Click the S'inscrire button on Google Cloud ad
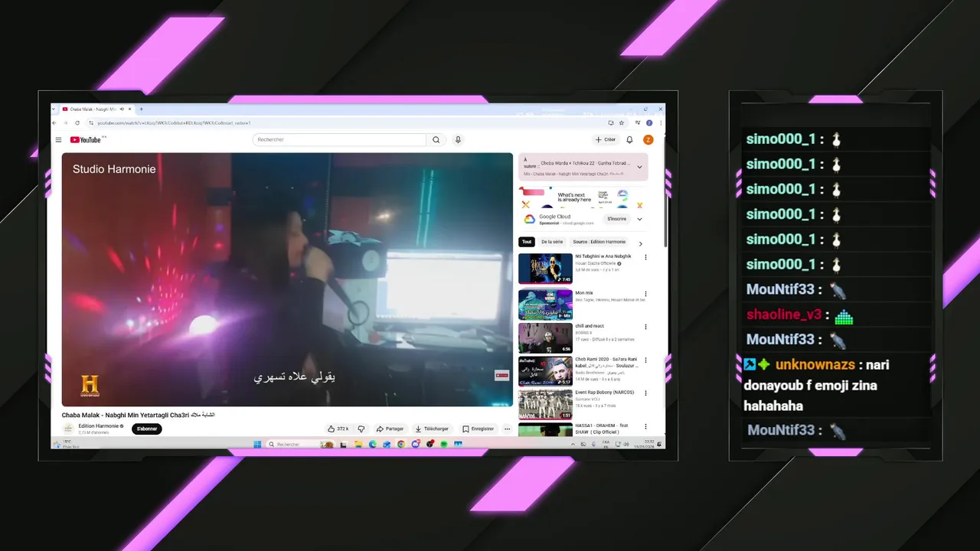Screen dimensions: 980x551 click(x=616, y=219)
